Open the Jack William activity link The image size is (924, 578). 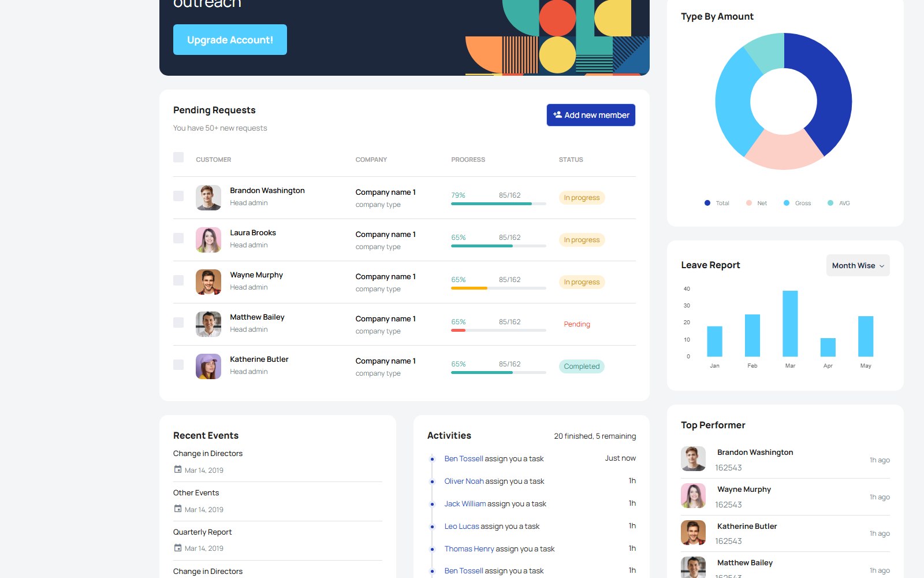tap(465, 503)
